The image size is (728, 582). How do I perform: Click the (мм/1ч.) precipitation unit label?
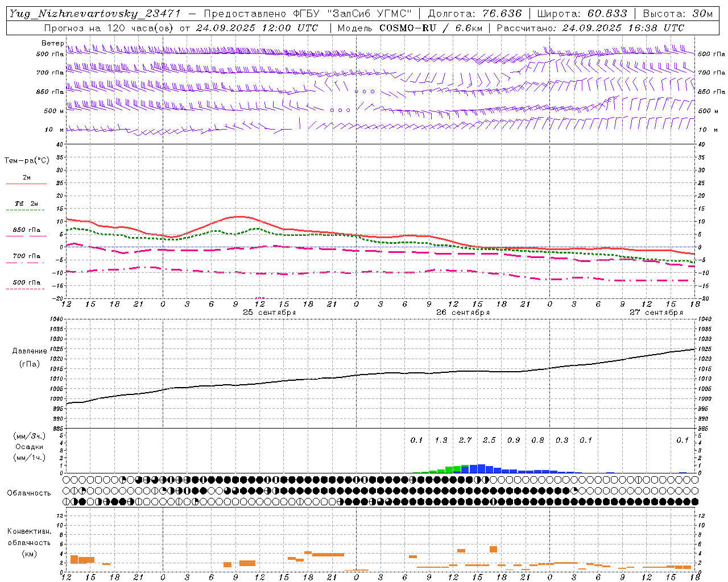[x=30, y=458]
